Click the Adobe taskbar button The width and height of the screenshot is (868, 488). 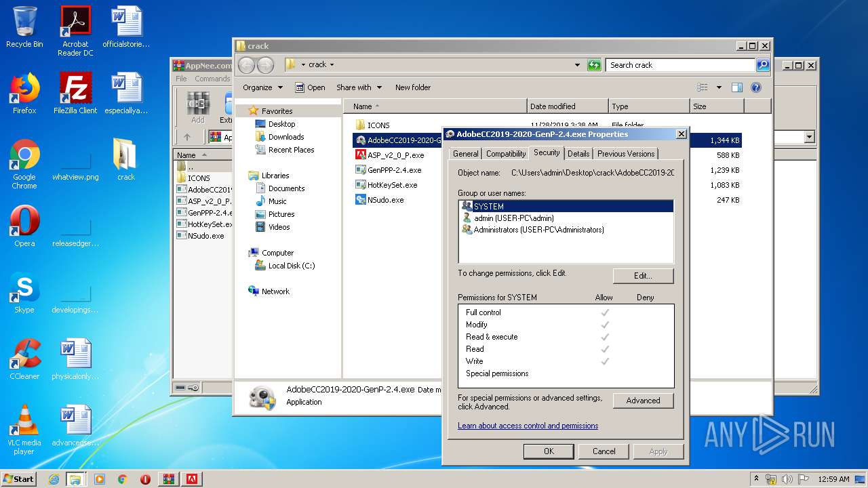(x=192, y=479)
